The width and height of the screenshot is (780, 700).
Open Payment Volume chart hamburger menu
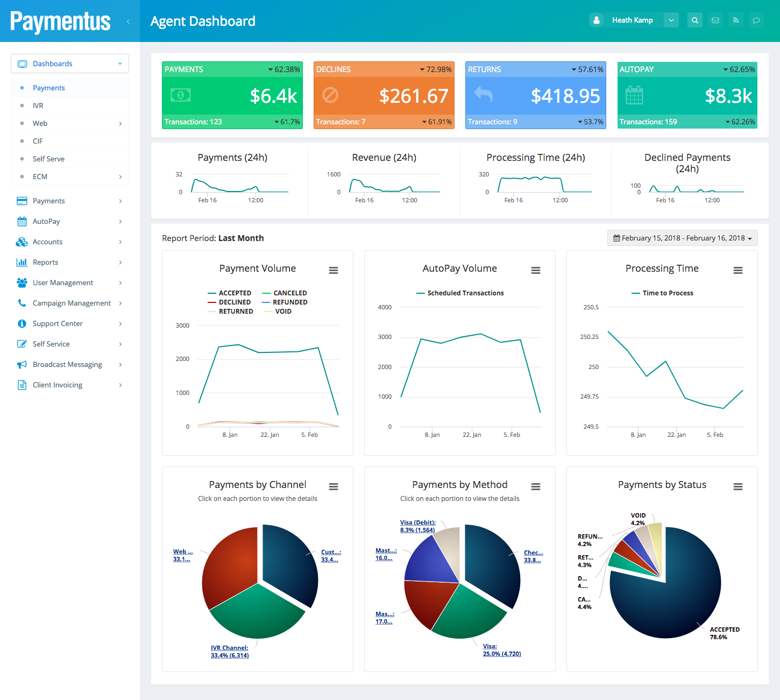pos(334,271)
